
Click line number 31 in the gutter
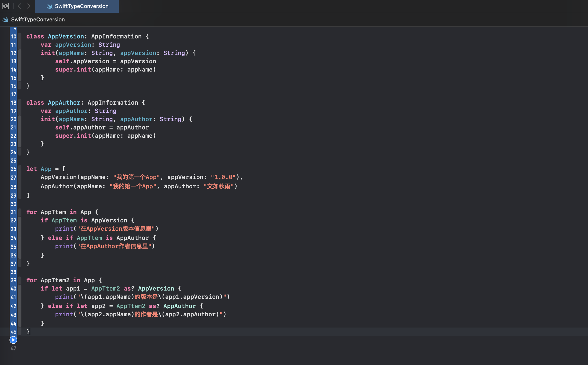(x=13, y=212)
